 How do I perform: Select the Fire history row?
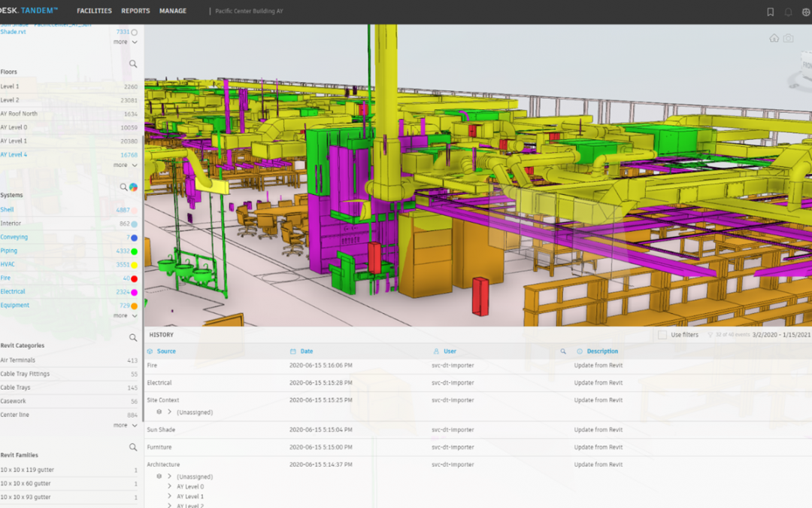tap(478, 366)
